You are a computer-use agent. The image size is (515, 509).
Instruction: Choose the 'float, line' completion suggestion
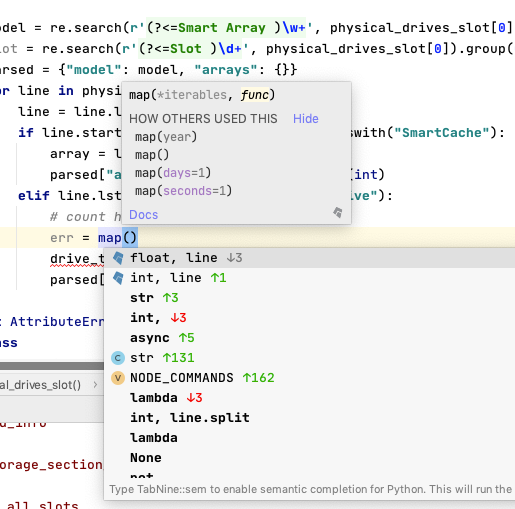(309, 258)
